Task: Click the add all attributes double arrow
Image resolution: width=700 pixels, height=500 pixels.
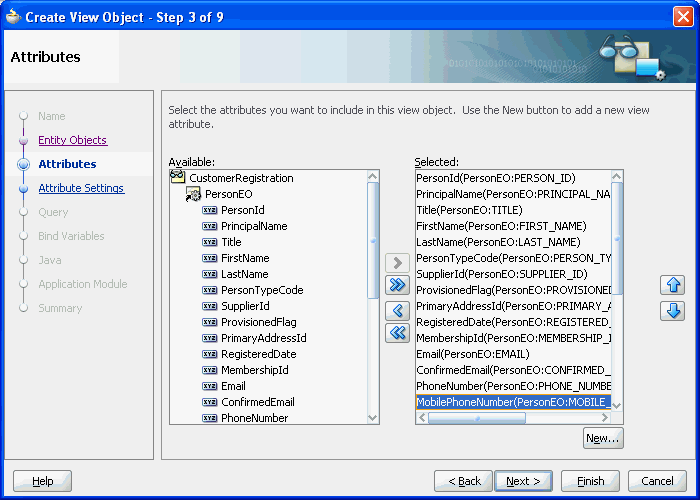Action: point(397,285)
